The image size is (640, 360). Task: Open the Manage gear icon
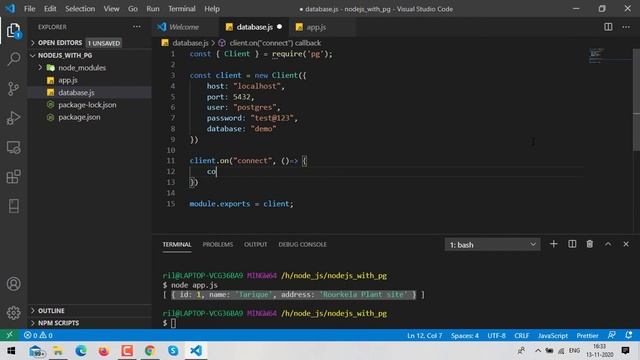click(x=13, y=313)
